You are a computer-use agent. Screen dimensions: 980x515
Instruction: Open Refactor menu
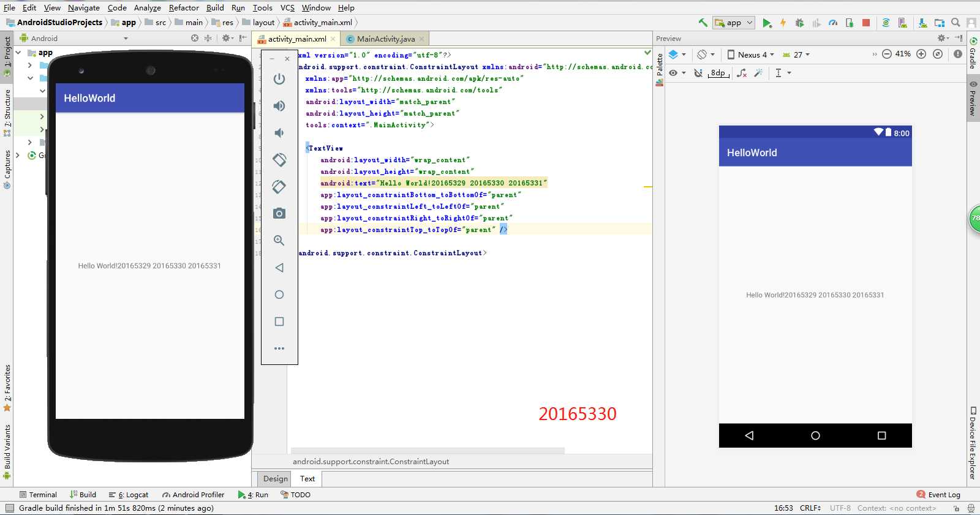(184, 7)
